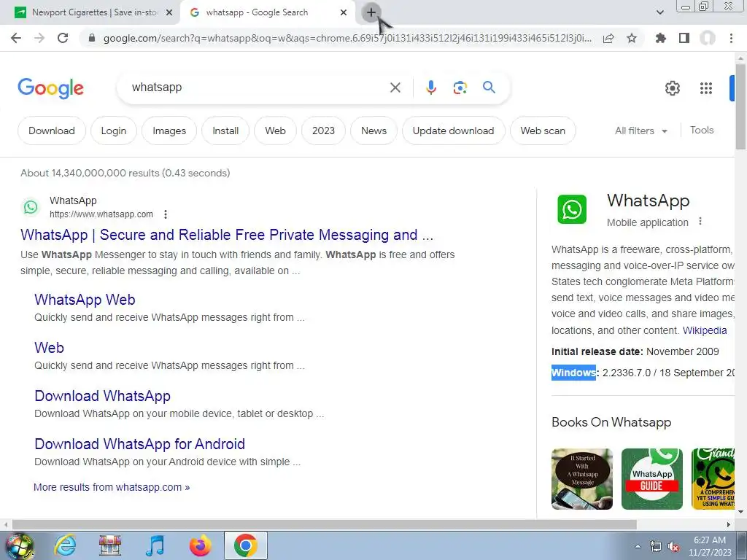Open the Wikipedia link in knowledge panel
The height and width of the screenshot is (560, 747).
(x=705, y=330)
